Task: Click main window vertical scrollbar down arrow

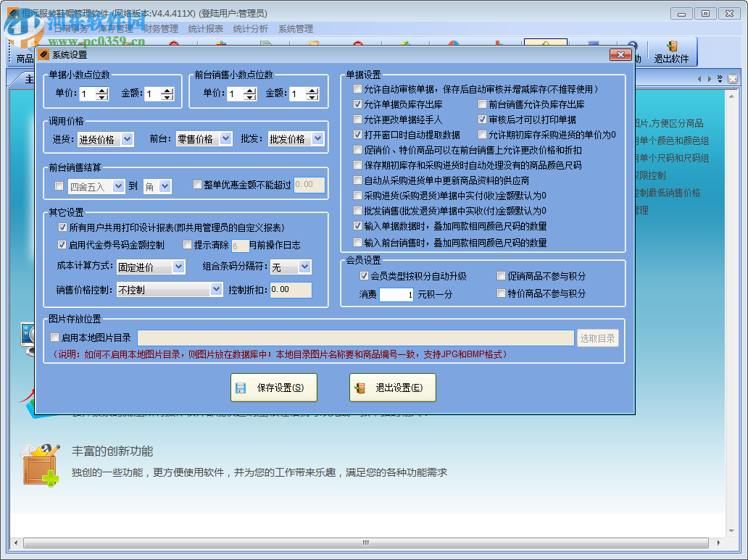Action: point(731,531)
